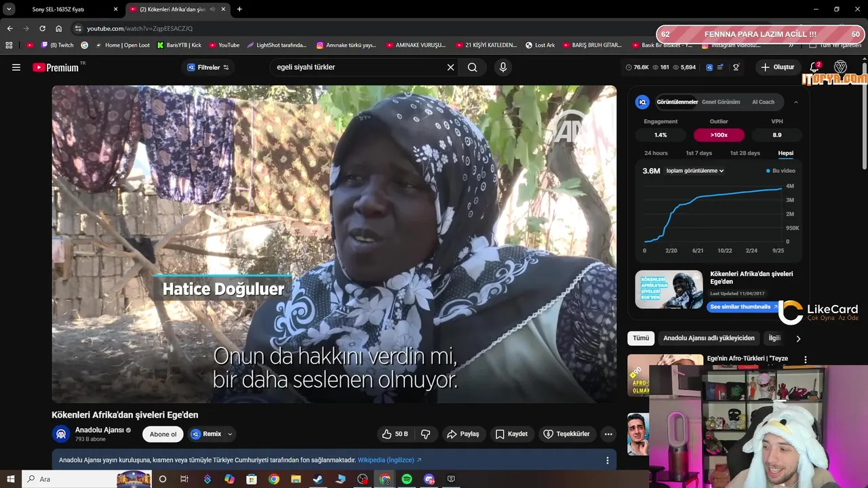Open the YouTube hamburger guide menu
Image resolution: width=868 pixels, height=488 pixels.
[16, 67]
